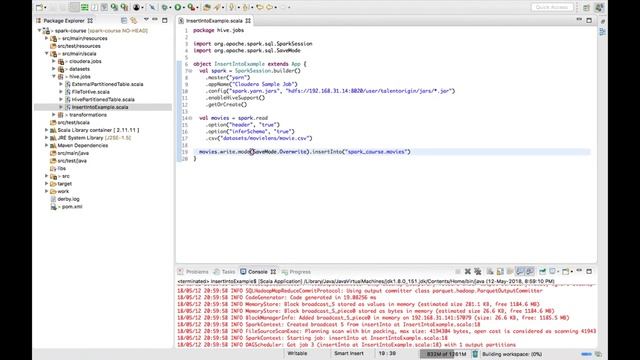Toggle Scroll Lock in Console toolbar
This screenshot has width=640, height=360.
coord(500,271)
